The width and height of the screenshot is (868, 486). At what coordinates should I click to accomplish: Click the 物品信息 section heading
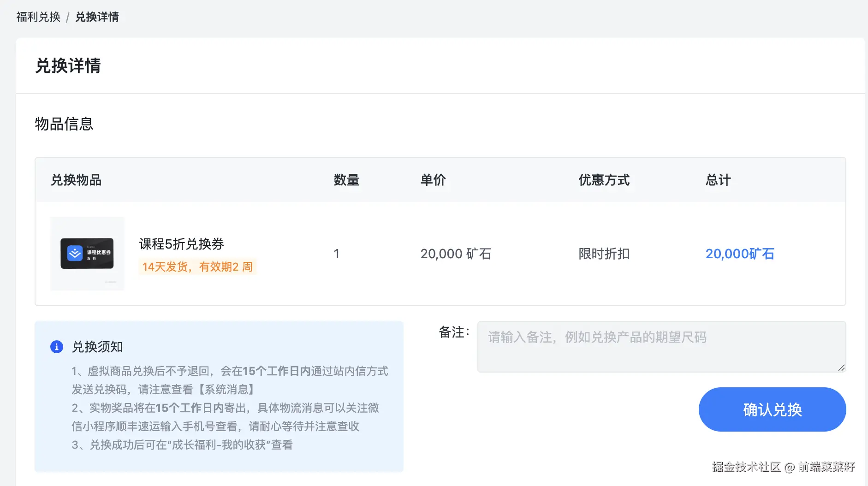click(x=64, y=124)
